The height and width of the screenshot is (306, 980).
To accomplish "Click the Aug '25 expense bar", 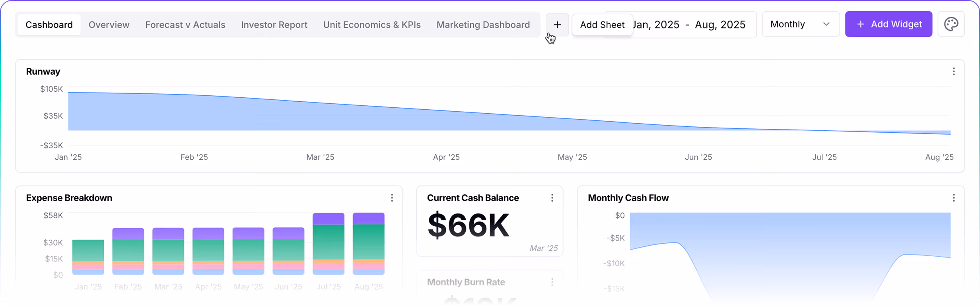I will click(x=369, y=244).
